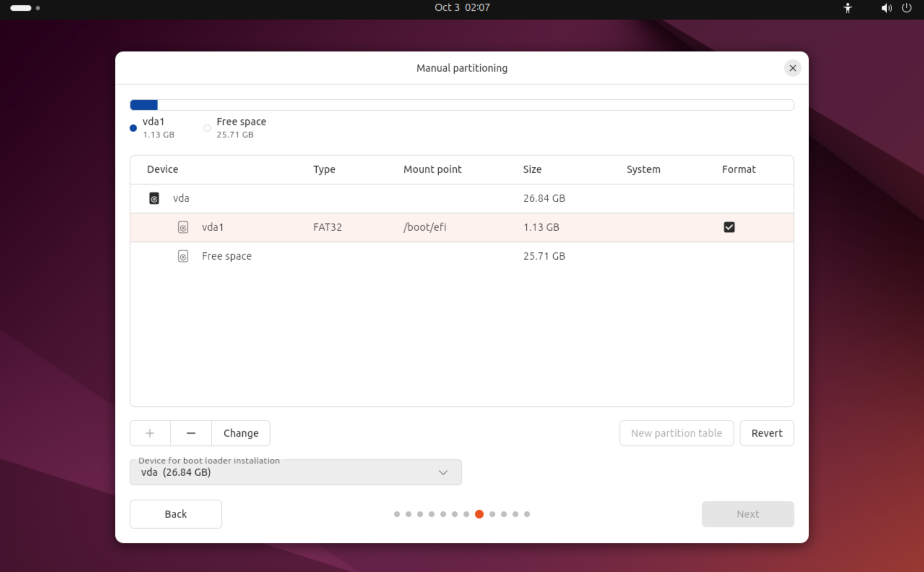The width and height of the screenshot is (924, 572).
Task: Click the Activities pill in top-left corner
Action: (21, 8)
